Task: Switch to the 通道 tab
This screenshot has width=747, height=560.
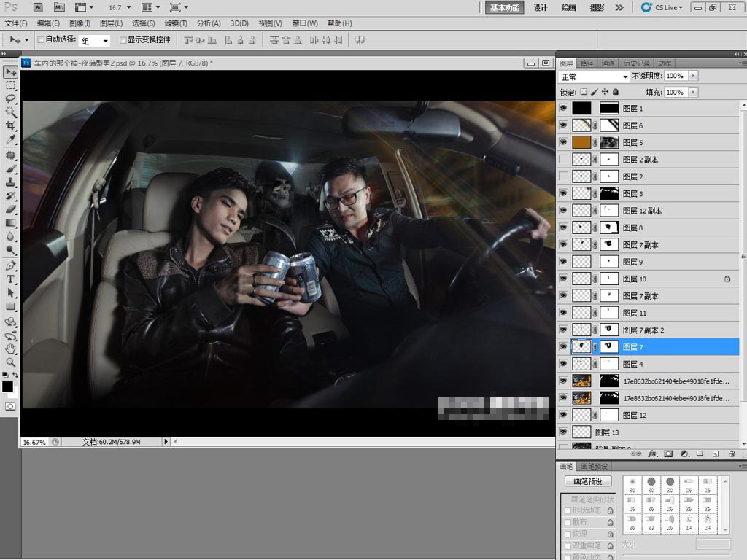Action: tap(608, 63)
